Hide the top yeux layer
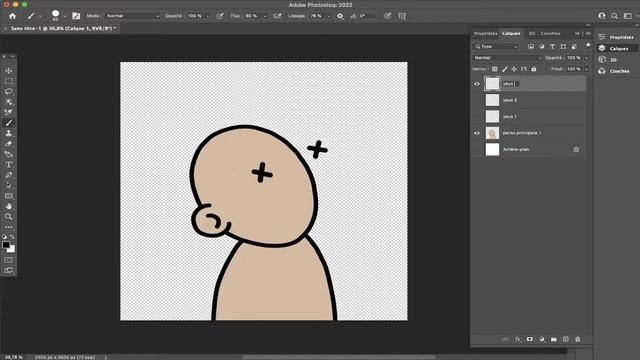 tap(477, 84)
